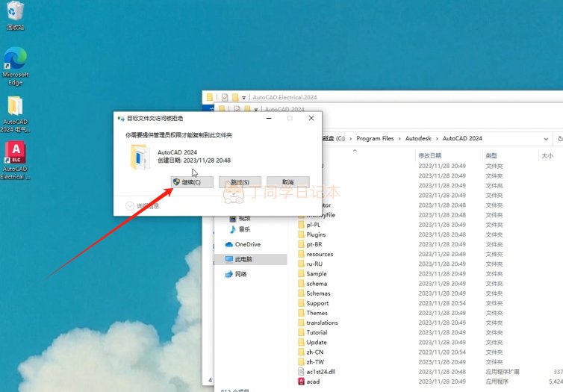Select the Tutorial folder icon

(x=301, y=332)
